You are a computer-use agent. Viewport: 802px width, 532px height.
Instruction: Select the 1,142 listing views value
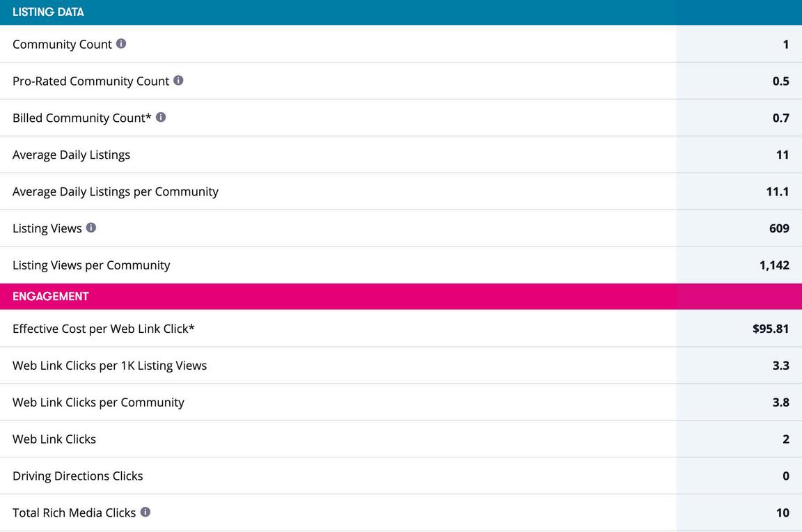click(x=774, y=265)
